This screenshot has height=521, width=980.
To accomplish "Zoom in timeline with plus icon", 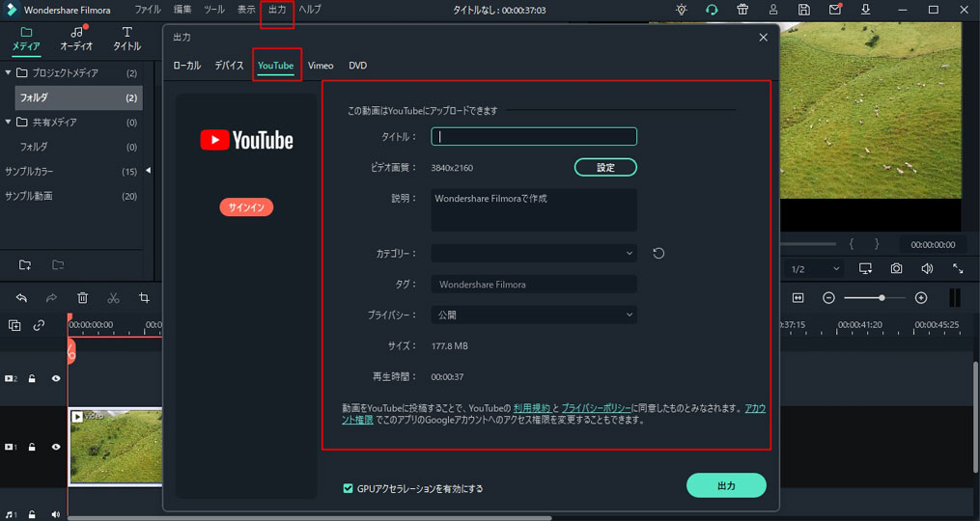I will [921, 298].
